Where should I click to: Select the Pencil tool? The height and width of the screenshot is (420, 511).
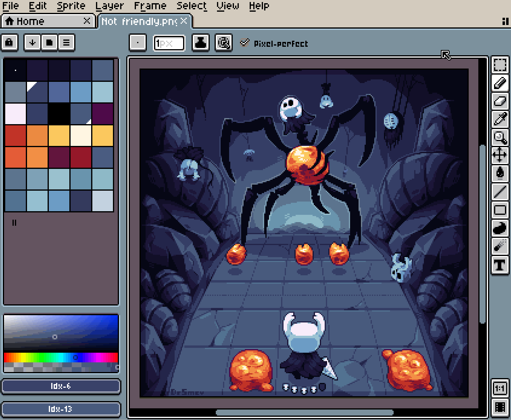click(500, 83)
